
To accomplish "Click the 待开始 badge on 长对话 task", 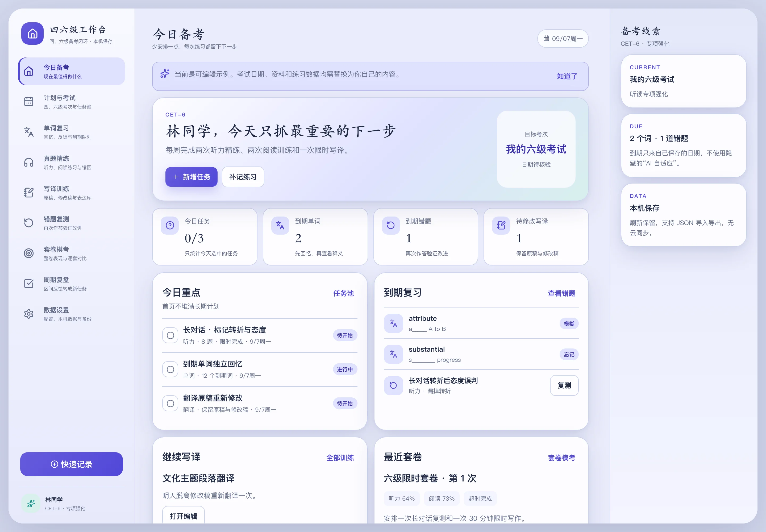I will click(345, 335).
